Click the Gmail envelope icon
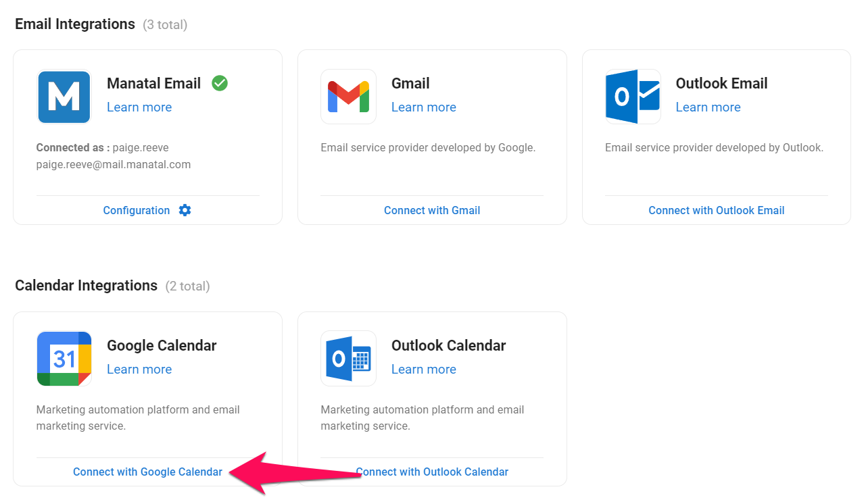 click(348, 97)
